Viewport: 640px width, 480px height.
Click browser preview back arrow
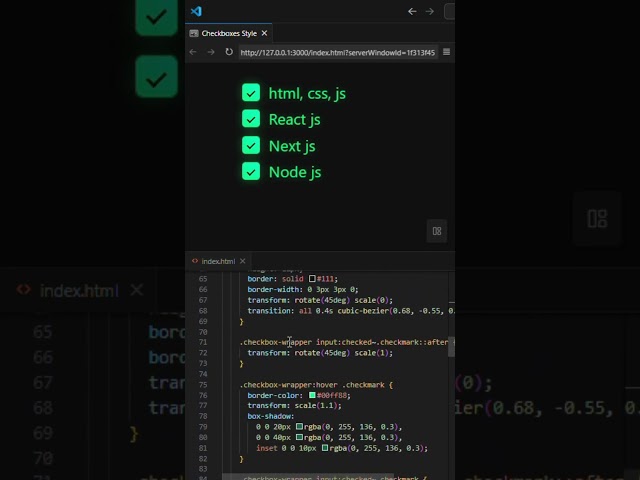tap(193, 52)
